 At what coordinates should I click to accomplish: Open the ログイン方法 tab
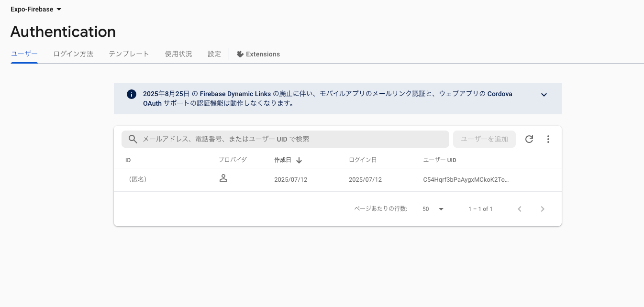click(73, 54)
